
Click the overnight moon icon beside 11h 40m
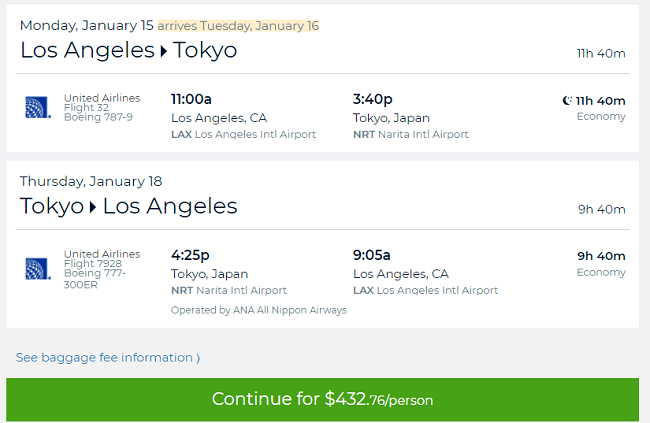click(567, 100)
